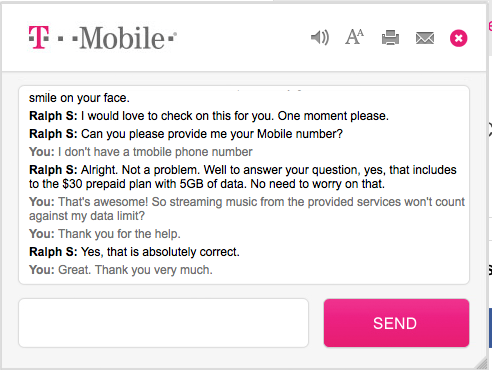Mute the chat sound speaker icon

pyautogui.click(x=320, y=37)
